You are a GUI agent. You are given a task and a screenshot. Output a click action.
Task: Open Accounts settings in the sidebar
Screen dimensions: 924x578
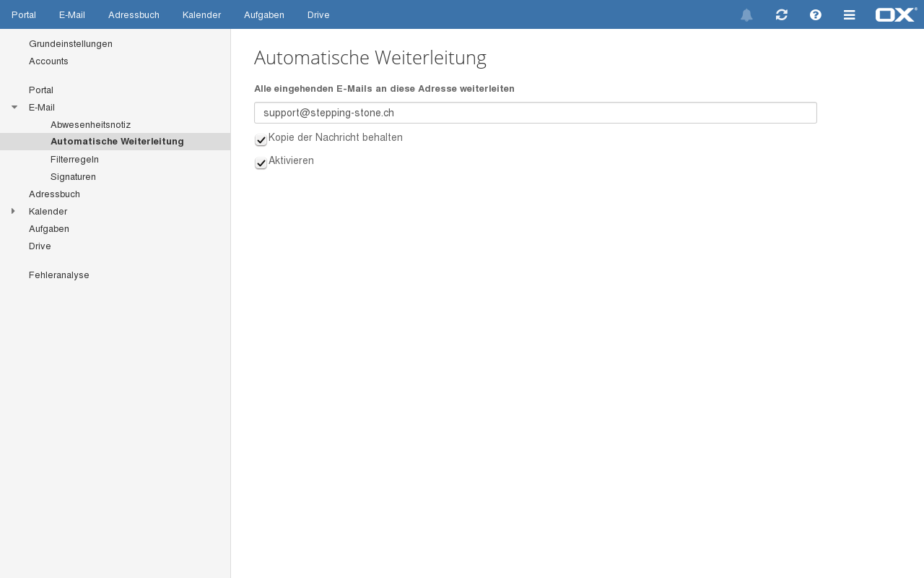click(x=48, y=61)
